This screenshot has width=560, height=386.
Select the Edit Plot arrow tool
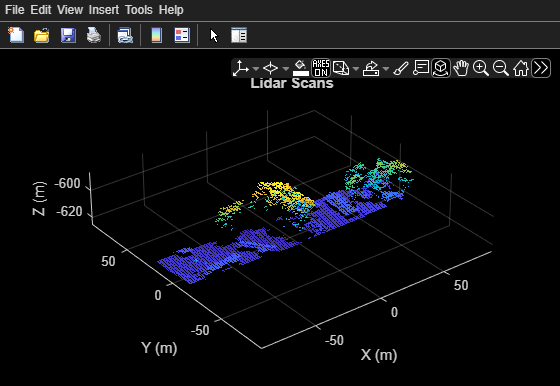pos(214,36)
